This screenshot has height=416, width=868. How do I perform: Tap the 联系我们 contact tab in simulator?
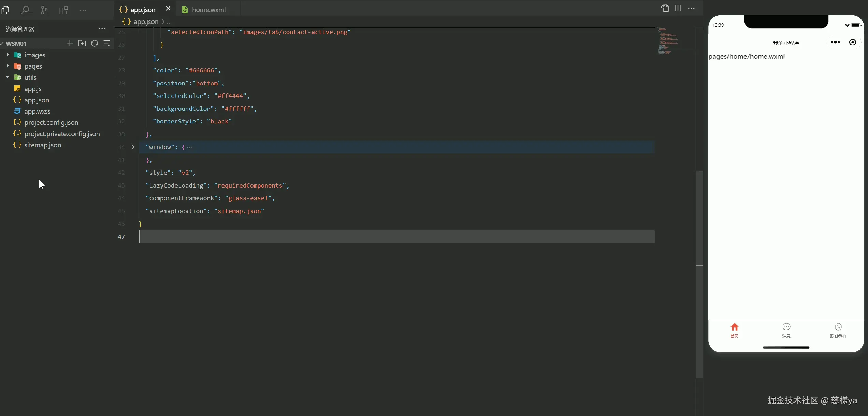tap(838, 330)
